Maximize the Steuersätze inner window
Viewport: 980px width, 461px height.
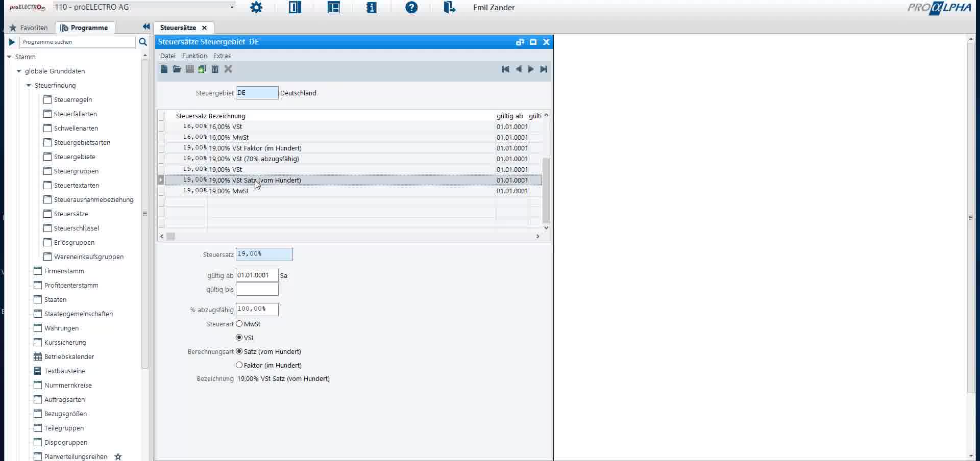[x=533, y=42]
